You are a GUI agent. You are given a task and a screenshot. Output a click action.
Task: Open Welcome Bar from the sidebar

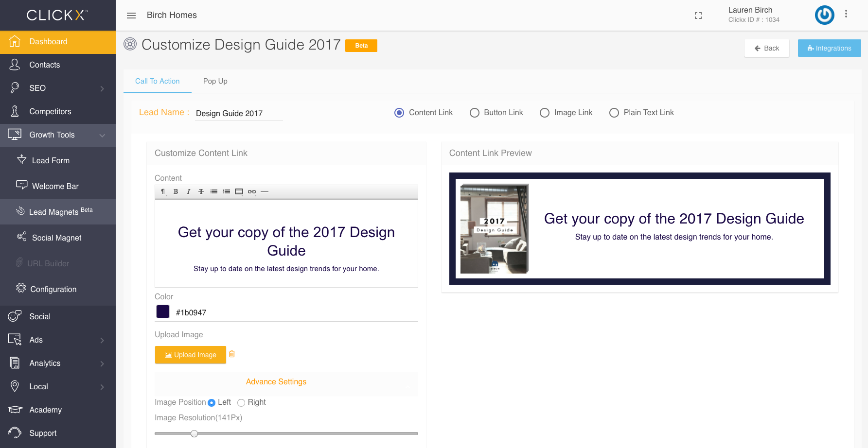55,186
